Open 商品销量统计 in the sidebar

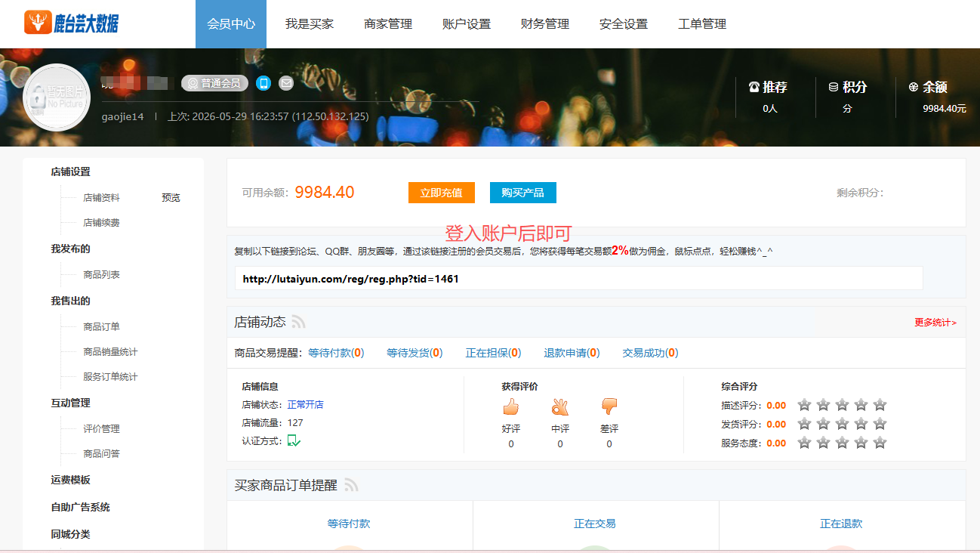coord(110,352)
